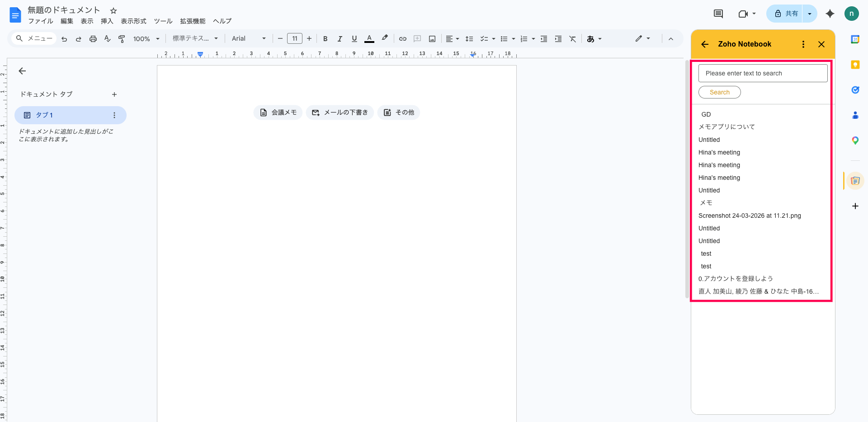Click the print icon in toolbar
Screen dimensions: 868x422
[x=93, y=39]
